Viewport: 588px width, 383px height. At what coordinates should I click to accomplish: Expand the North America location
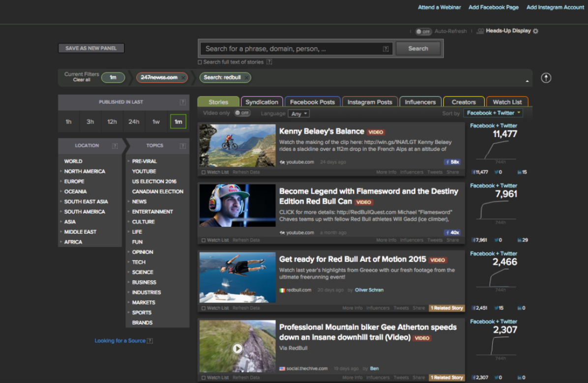(61, 171)
